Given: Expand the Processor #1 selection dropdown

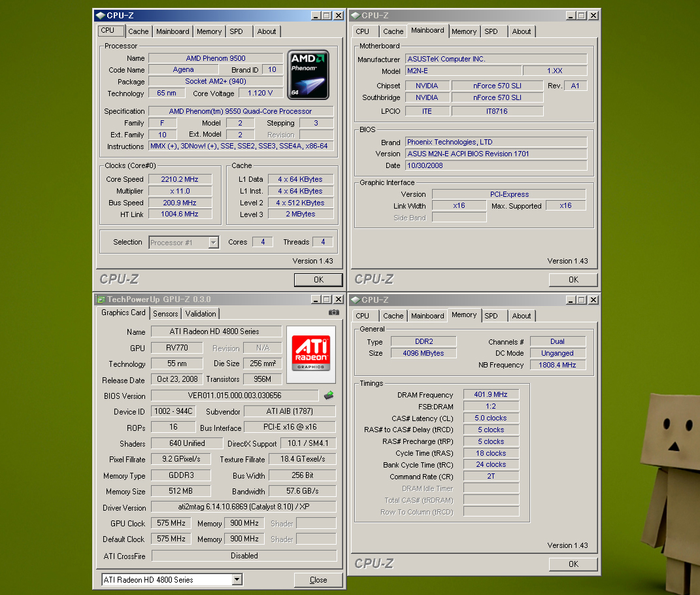Looking at the screenshot, I should click(213, 243).
